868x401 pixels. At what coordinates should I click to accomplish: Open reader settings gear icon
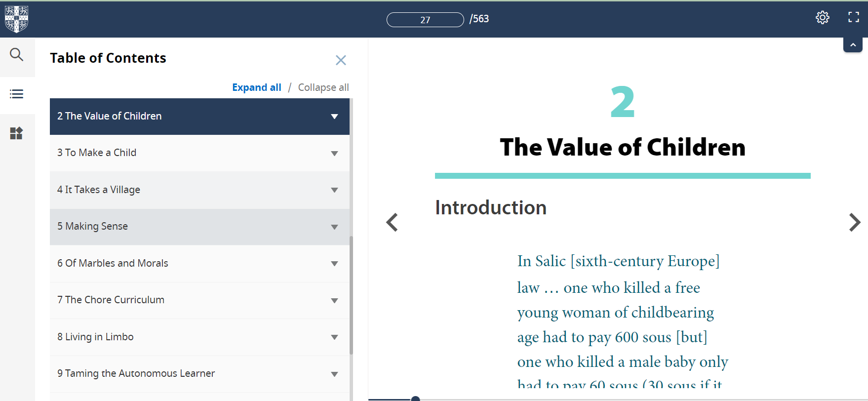(822, 18)
